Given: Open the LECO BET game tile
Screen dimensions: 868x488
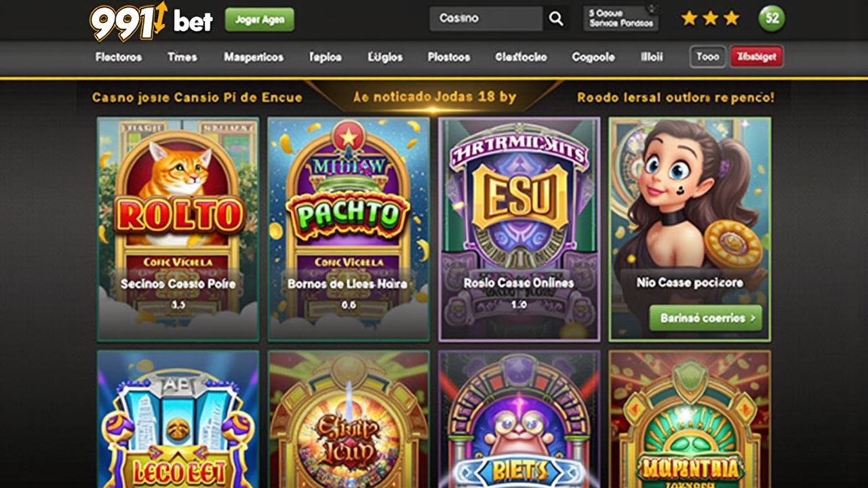Looking at the screenshot, I should pos(178,419).
